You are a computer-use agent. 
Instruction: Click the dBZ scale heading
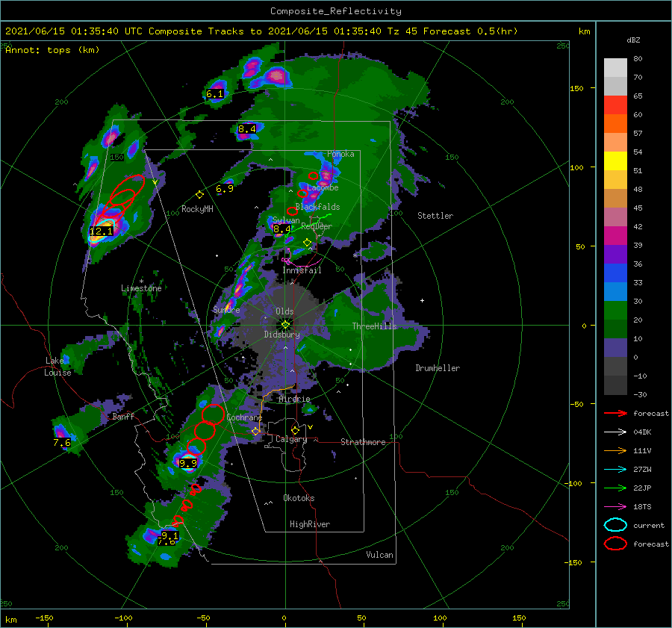pos(633,40)
